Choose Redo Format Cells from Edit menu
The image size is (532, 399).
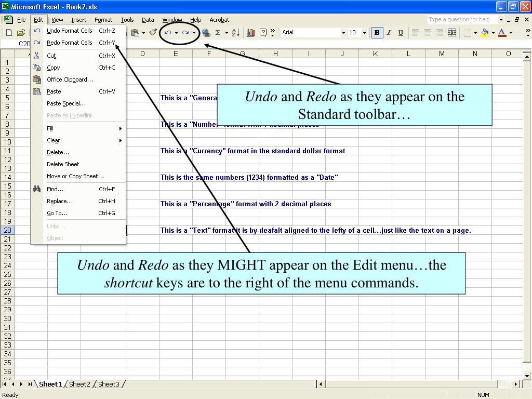point(78,43)
